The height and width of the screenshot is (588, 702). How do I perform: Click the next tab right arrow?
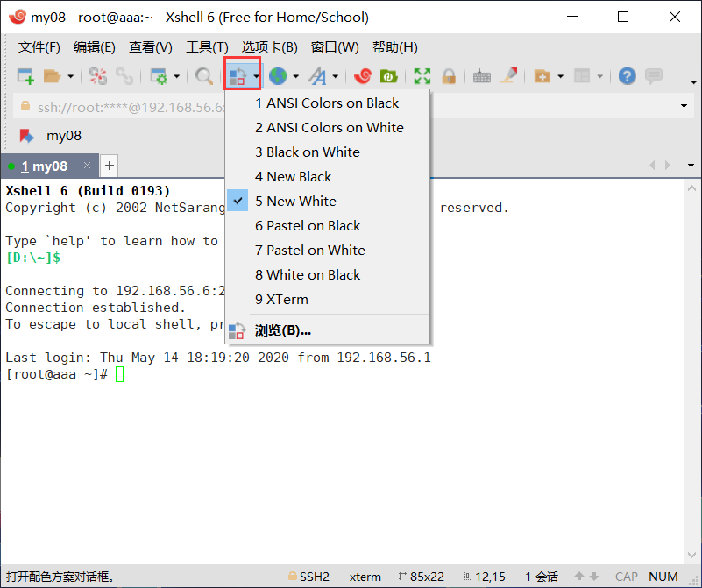click(x=668, y=166)
